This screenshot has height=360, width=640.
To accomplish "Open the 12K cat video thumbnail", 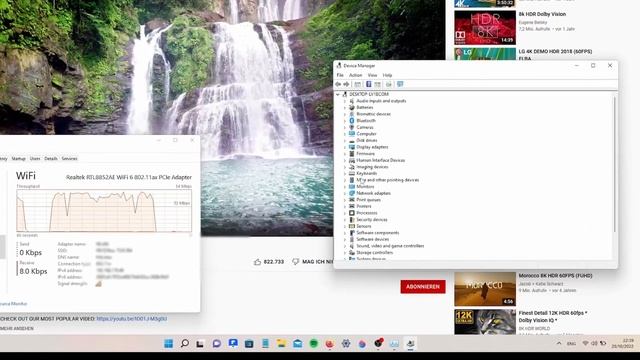I will coord(485,322).
